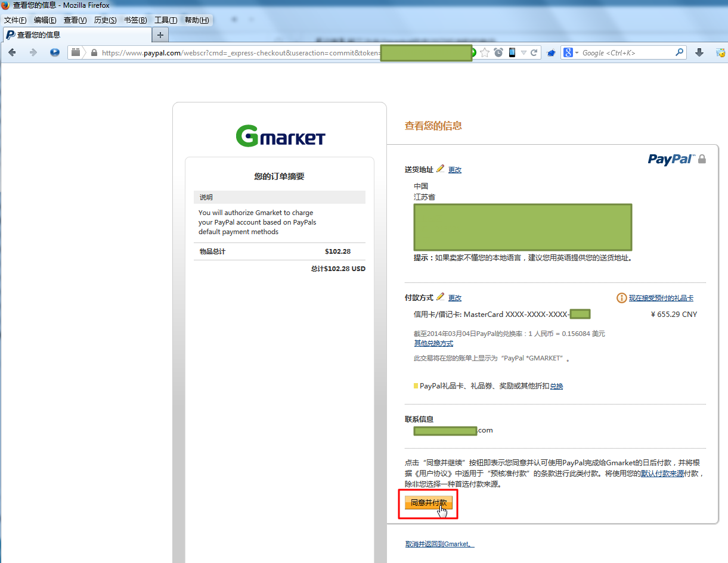Open 其他兑换方式 link

pos(433,343)
